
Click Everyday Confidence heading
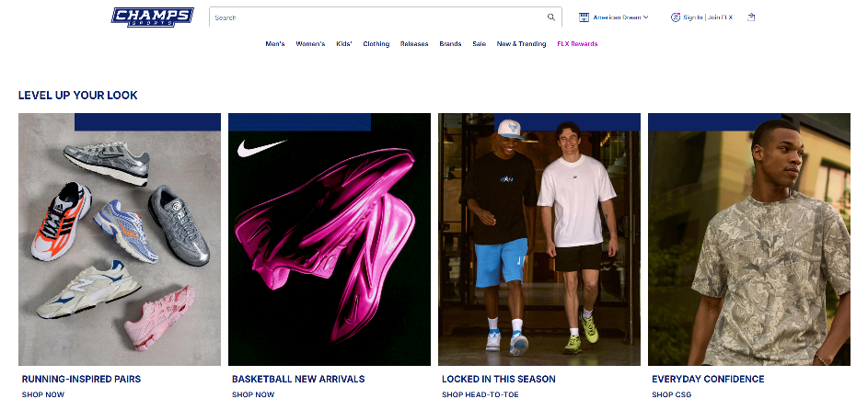tap(708, 379)
